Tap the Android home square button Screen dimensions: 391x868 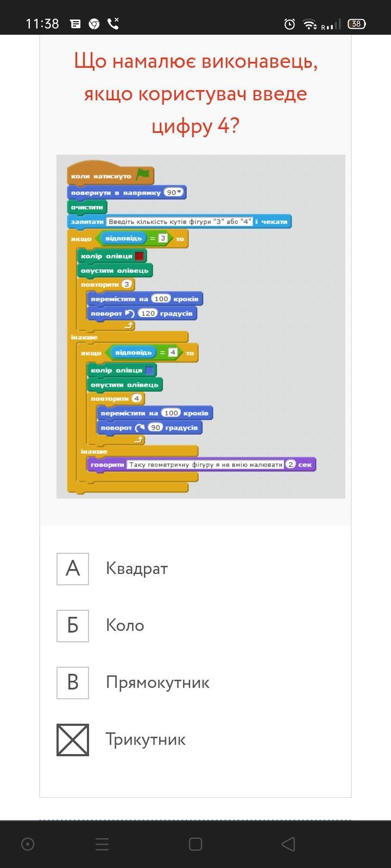pyautogui.click(x=195, y=844)
